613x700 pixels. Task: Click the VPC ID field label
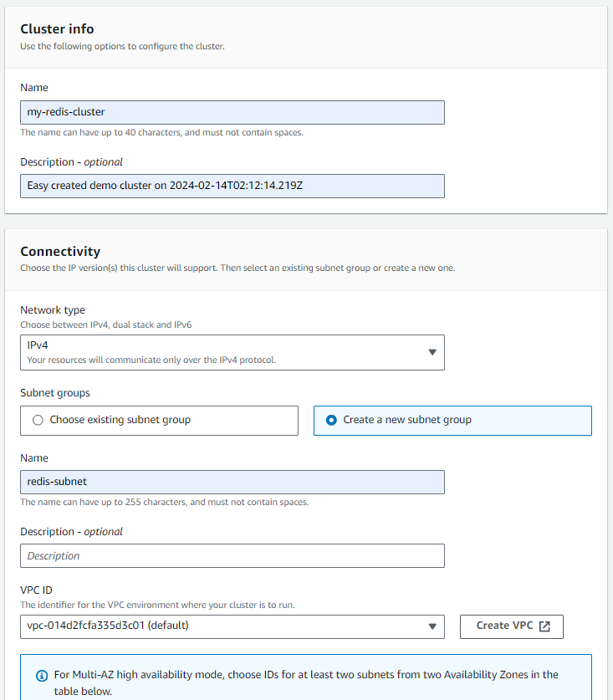36,590
